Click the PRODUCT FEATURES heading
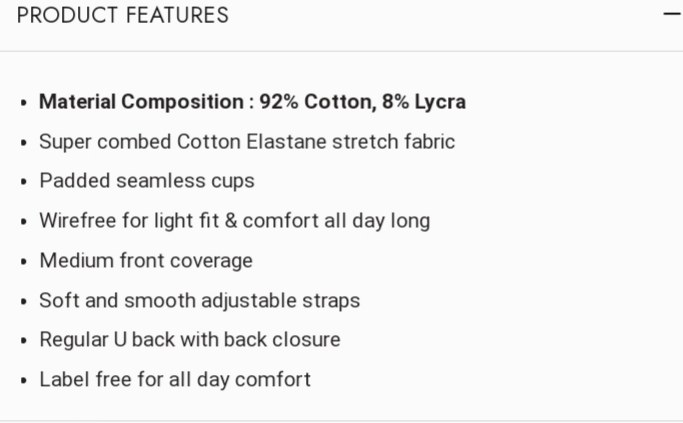 [123, 16]
